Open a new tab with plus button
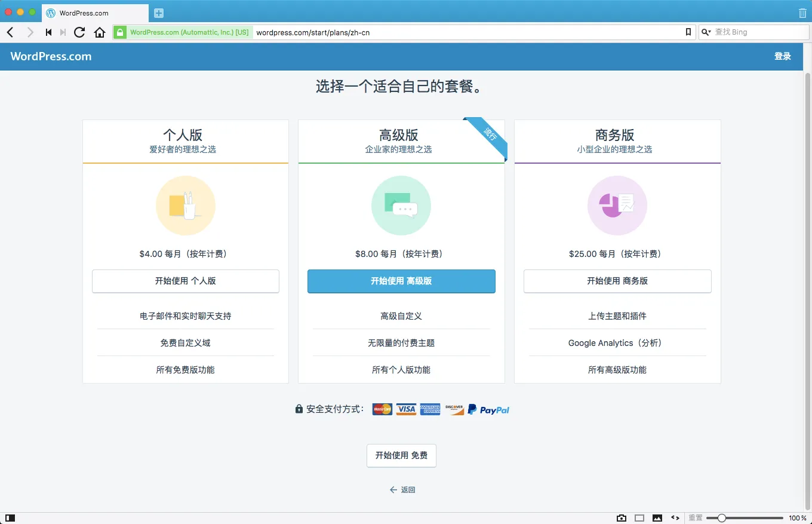The width and height of the screenshot is (812, 524). click(x=158, y=13)
